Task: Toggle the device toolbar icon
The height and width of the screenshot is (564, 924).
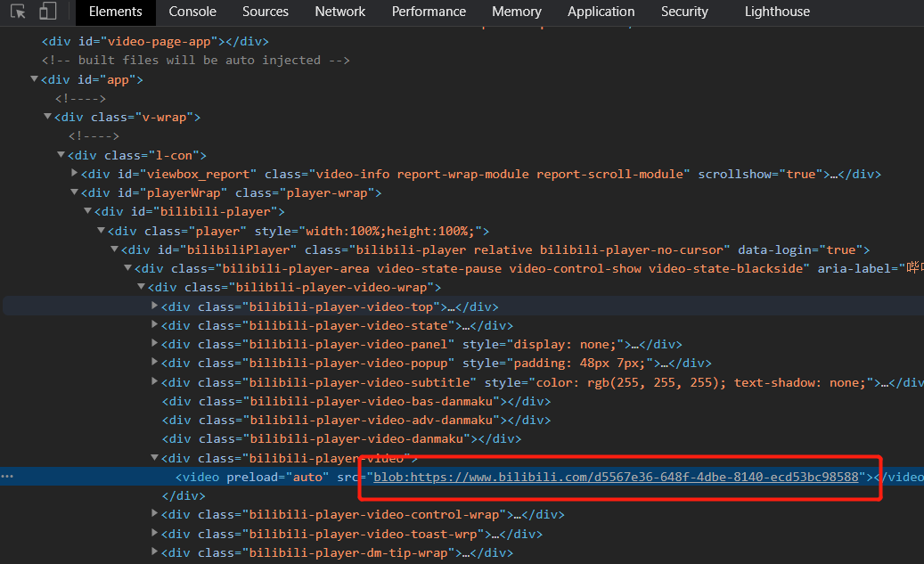Action: tap(48, 12)
